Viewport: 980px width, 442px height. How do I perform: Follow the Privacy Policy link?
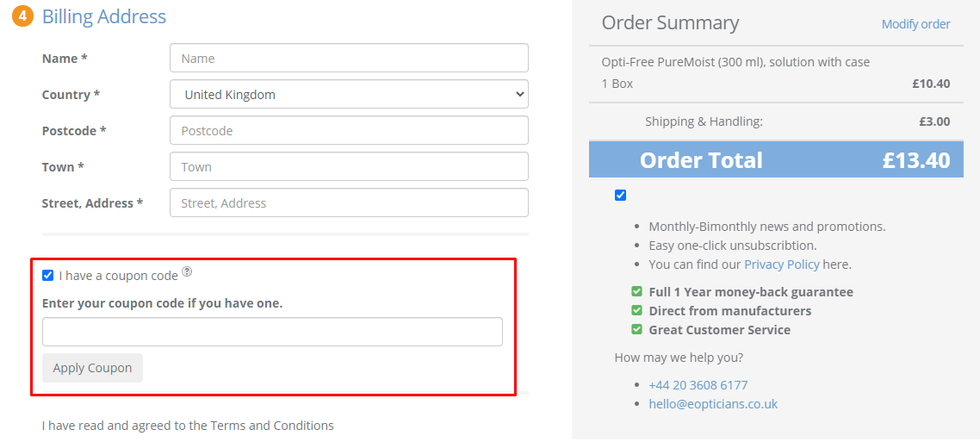[781, 265]
